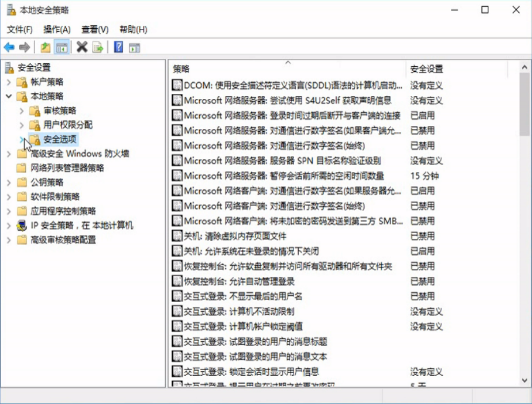Image resolution: width=532 pixels, height=404 pixels.
Task: Click the Delete X toolbar icon
Action: coord(82,47)
